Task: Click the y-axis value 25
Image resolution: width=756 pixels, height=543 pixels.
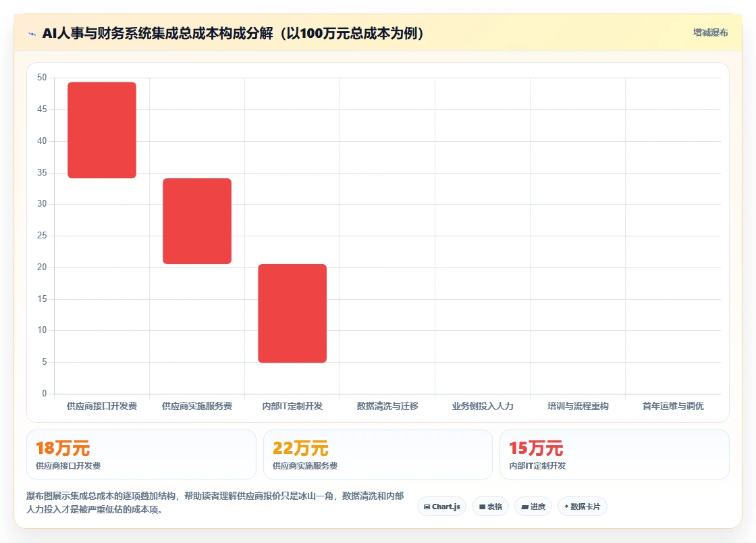Action: click(x=42, y=235)
